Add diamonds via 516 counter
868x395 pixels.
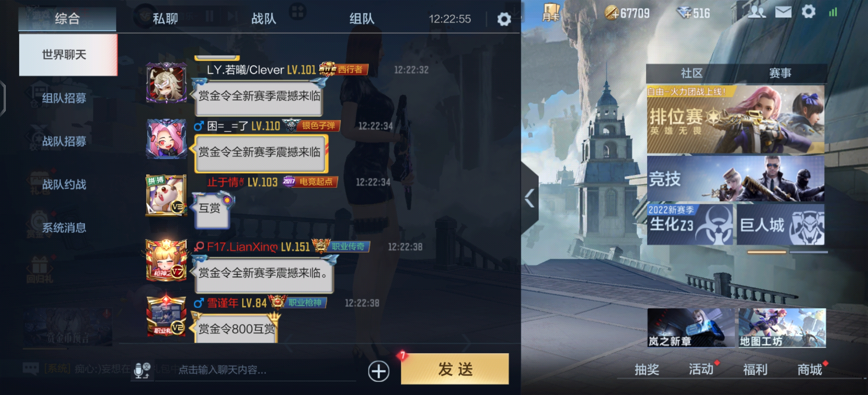693,14
